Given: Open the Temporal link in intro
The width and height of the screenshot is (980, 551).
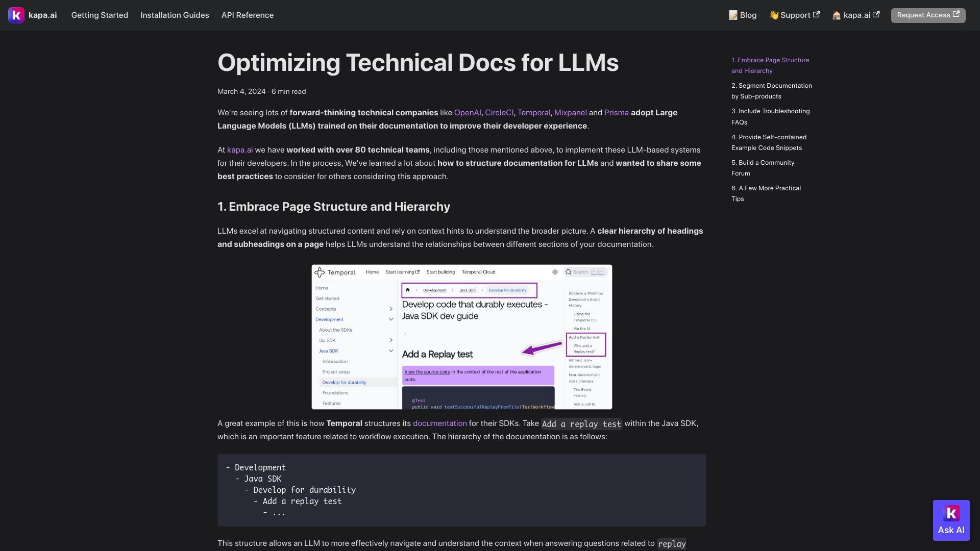Looking at the screenshot, I should 534,113.
